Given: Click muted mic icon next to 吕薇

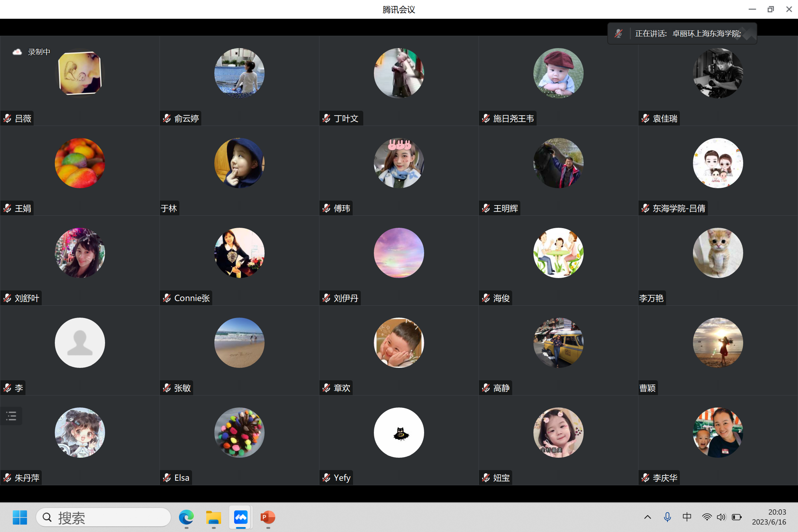Looking at the screenshot, I should [7, 118].
